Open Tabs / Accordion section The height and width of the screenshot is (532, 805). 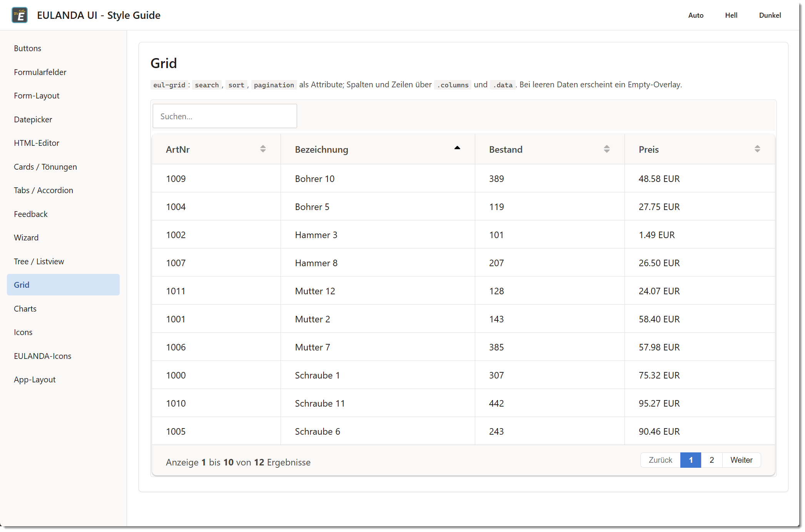click(63, 190)
